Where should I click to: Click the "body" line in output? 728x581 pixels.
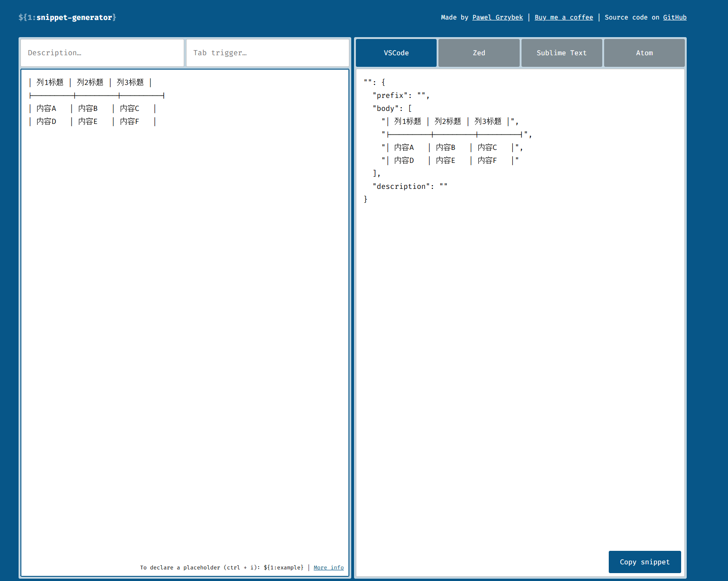(392, 108)
